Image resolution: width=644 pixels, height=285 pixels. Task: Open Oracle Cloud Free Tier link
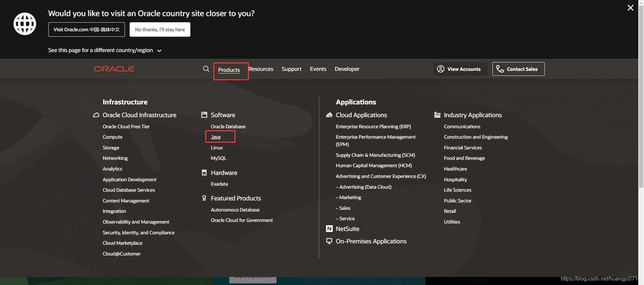(126, 127)
